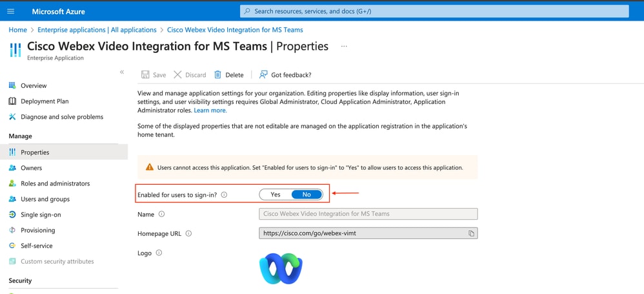The height and width of the screenshot is (294, 644).
Task: Click the Homepage URL field
Action: tap(368, 233)
